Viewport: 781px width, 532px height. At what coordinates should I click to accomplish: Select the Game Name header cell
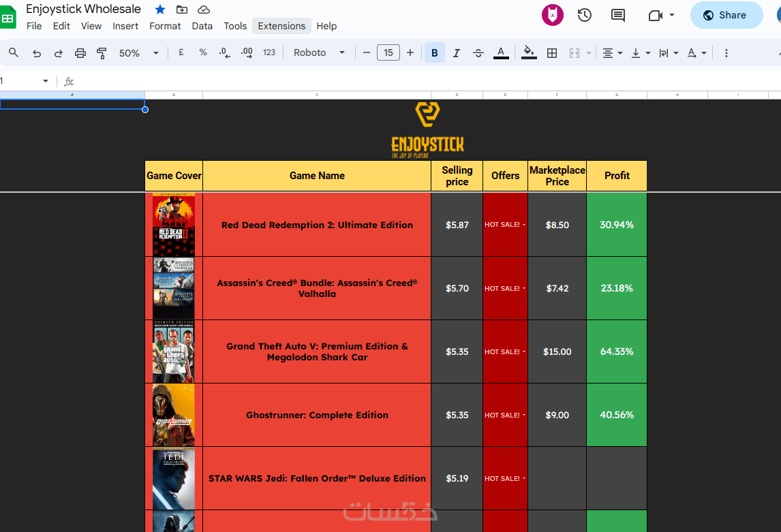[x=317, y=176]
